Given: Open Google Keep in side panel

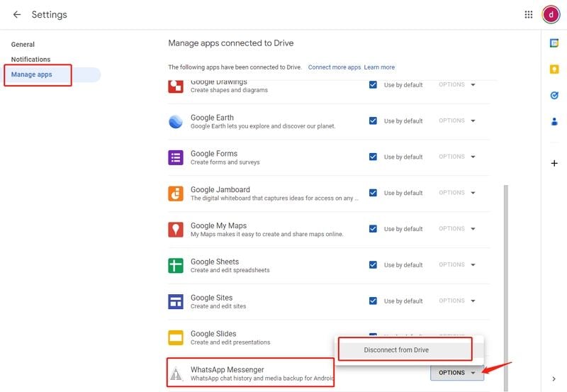Looking at the screenshot, I should point(554,69).
